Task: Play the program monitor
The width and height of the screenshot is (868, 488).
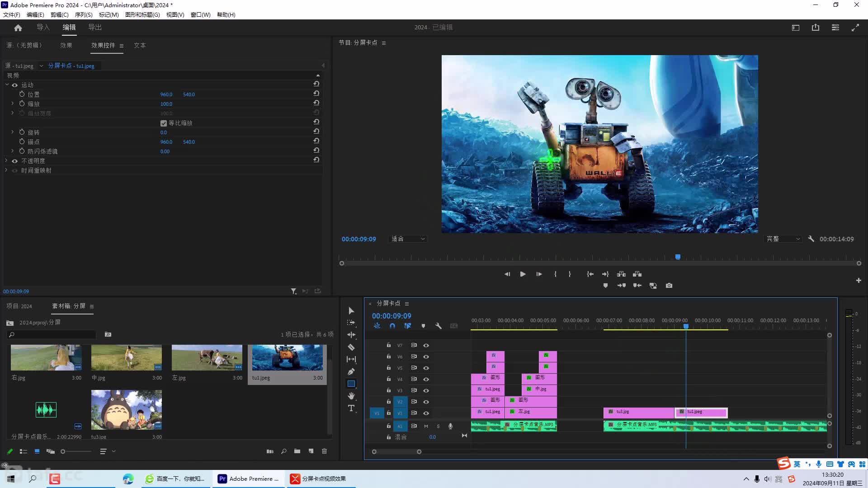Action: click(523, 274)
